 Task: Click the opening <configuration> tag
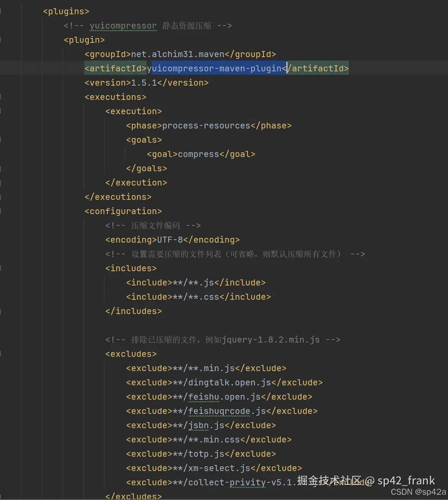(x=123, y=212)
